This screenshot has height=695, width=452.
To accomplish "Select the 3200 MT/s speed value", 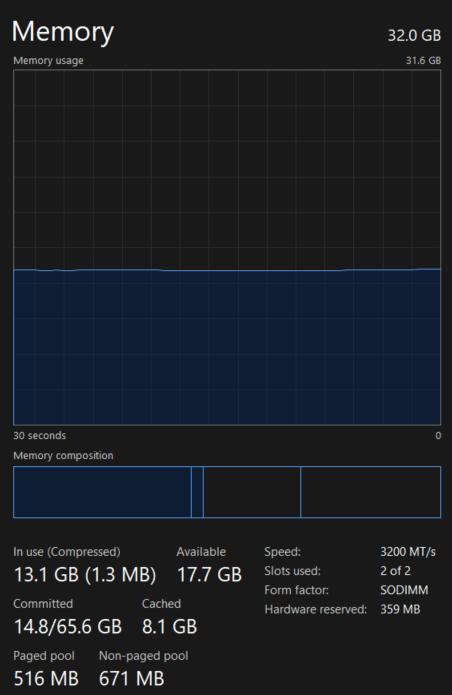I will (x=408, y=552).
